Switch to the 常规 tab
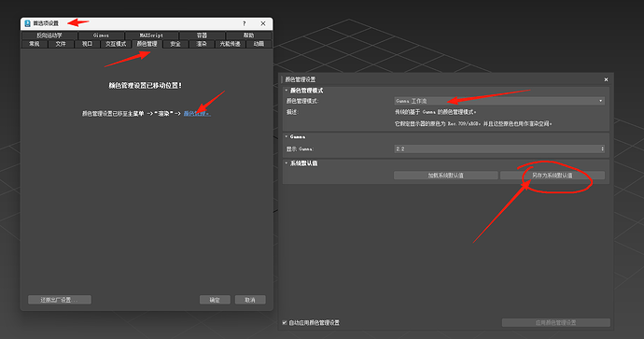This screenshot has height=339, width=644. [35, 44]
